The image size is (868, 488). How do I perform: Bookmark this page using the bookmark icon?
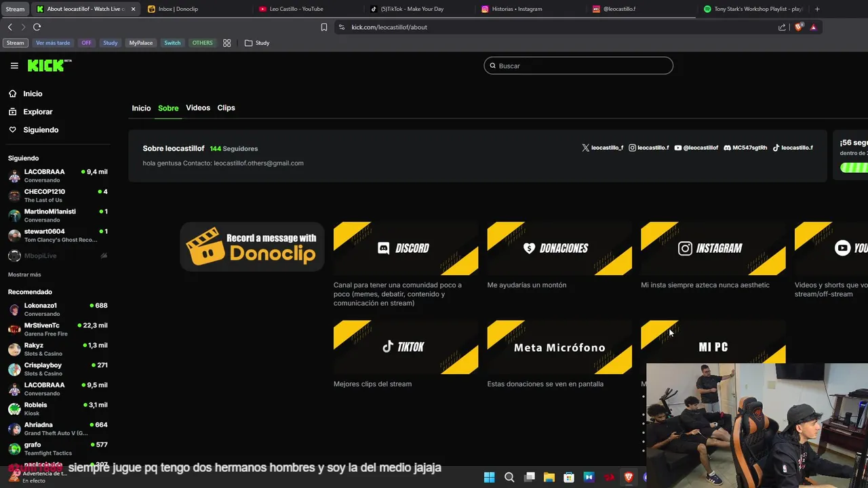[323, 27]
